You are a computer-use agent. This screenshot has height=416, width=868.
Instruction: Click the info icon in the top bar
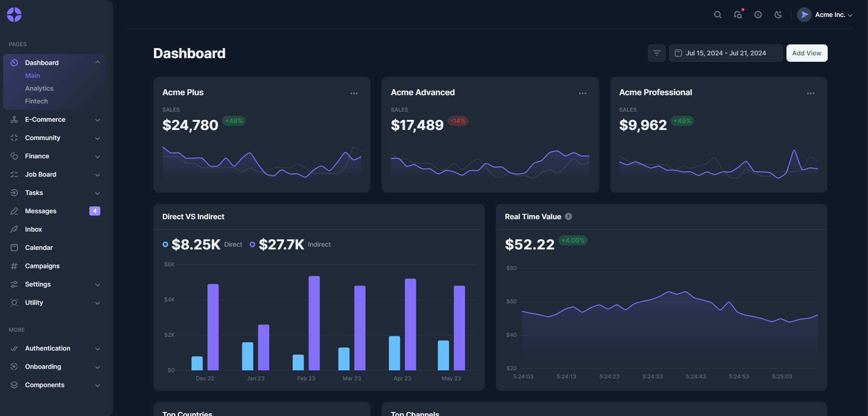(x=758, y=14)
